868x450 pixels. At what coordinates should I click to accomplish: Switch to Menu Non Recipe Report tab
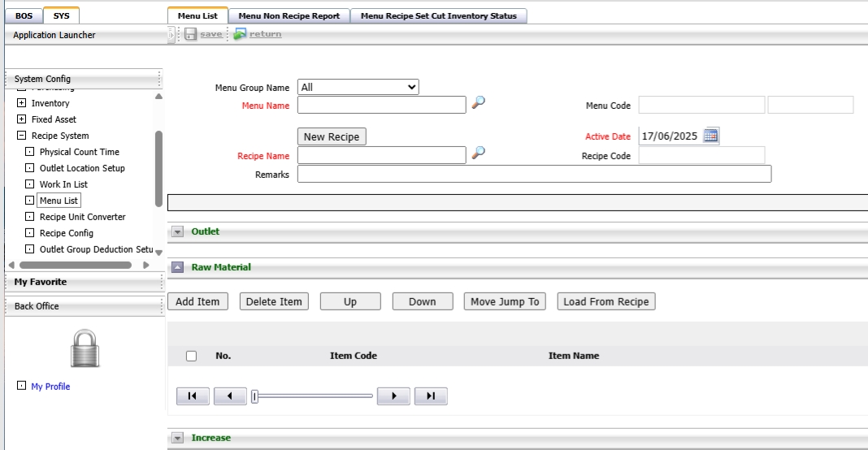click(290, 15)
